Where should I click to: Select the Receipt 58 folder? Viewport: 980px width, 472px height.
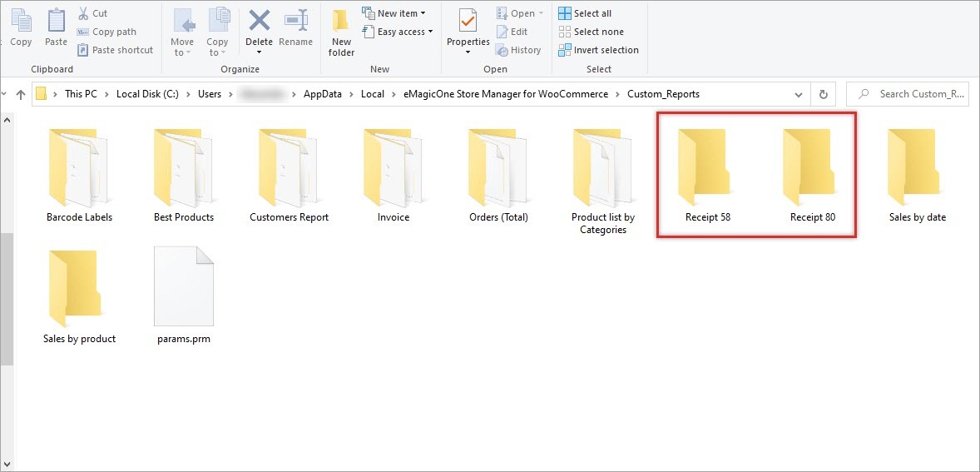708,176
